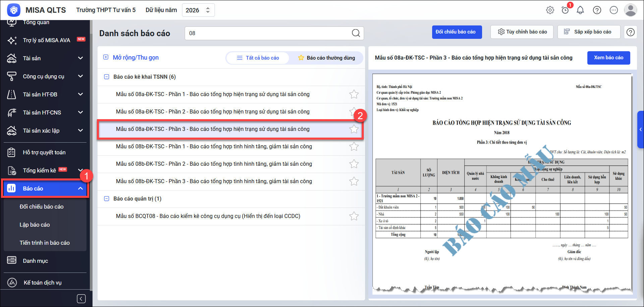
Task: Star the 08a-ĐK-TSC Phần 1 report as favorite
Action: (x=354, y=94)
